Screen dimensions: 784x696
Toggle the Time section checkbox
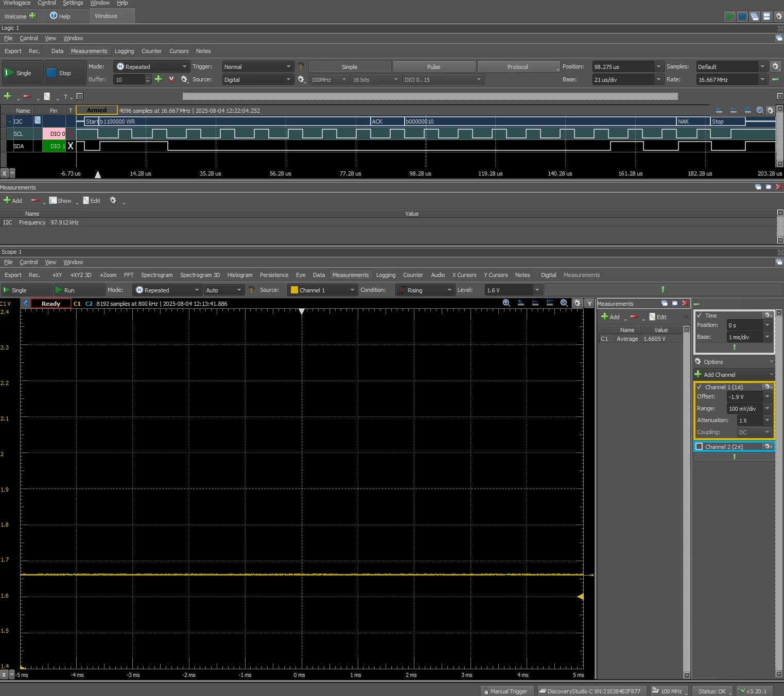[699, 315]
